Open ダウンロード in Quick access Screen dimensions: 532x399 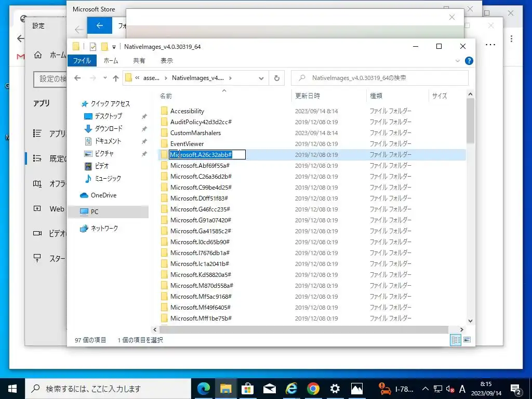[x=108, y=129]
